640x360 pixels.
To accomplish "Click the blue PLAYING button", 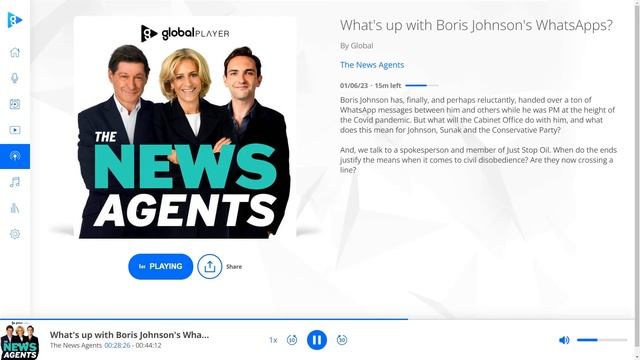I will (x=160, y=267).
